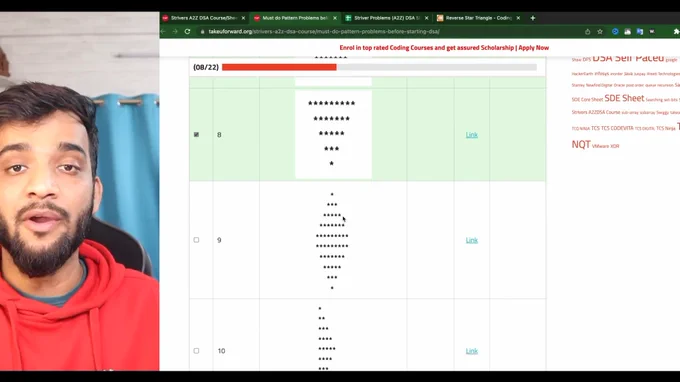Image resolution: width=680 pixels, height=382 pixels.
Task: Reload the page with the refresh icon
Action: [x=187, y=32]
